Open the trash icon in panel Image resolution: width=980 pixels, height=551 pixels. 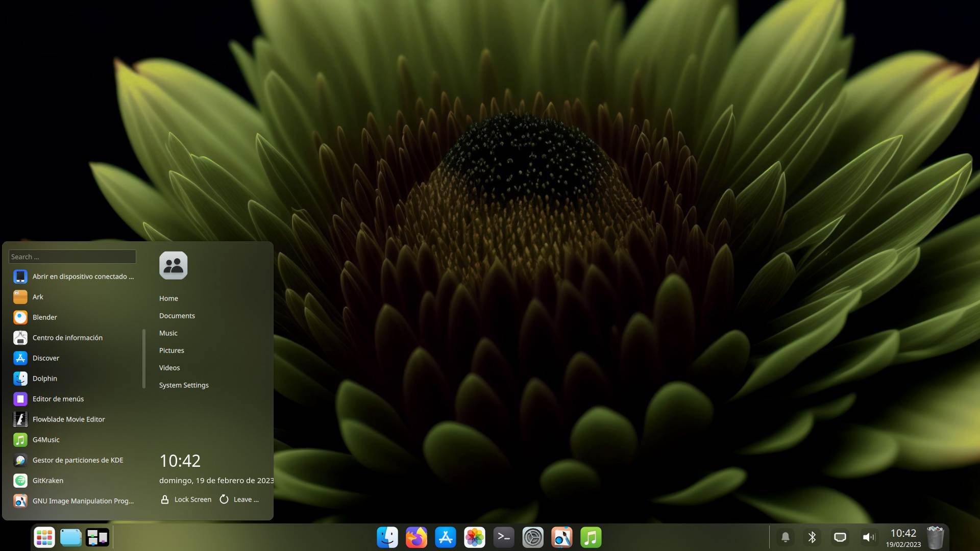pos(935,537)
